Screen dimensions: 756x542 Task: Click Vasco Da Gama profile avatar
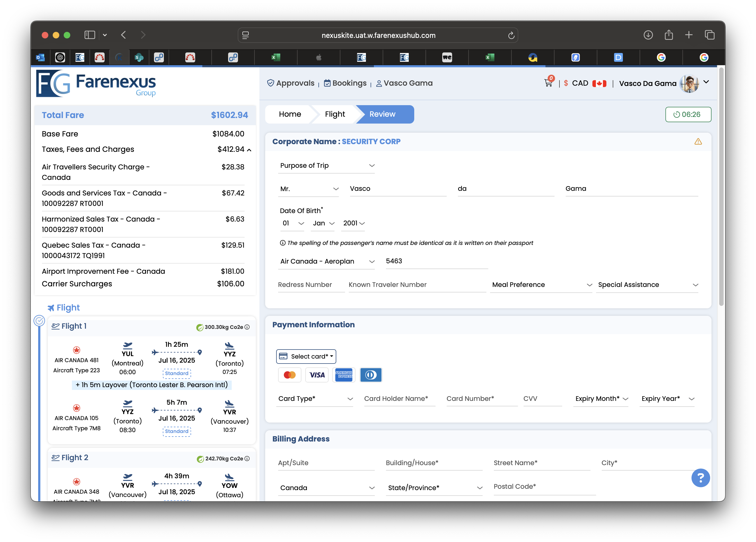coord(690,83)
